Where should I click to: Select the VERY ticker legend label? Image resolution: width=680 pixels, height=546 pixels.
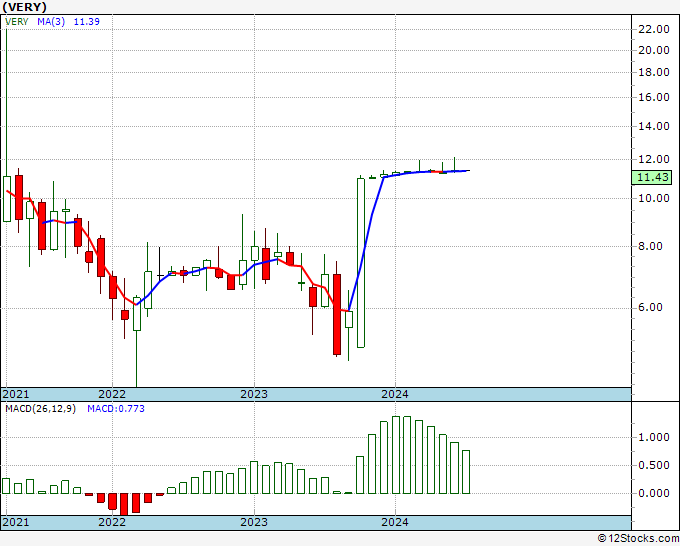pos(16,22)
